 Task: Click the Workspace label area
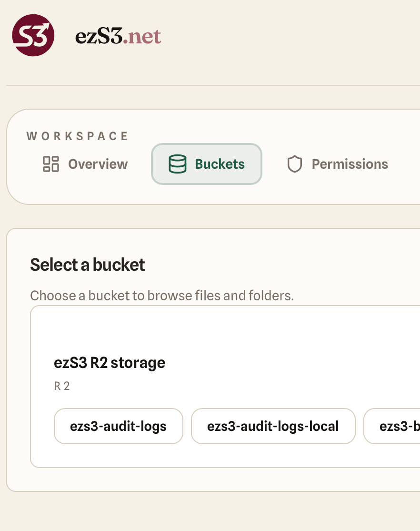pos(78,136)
